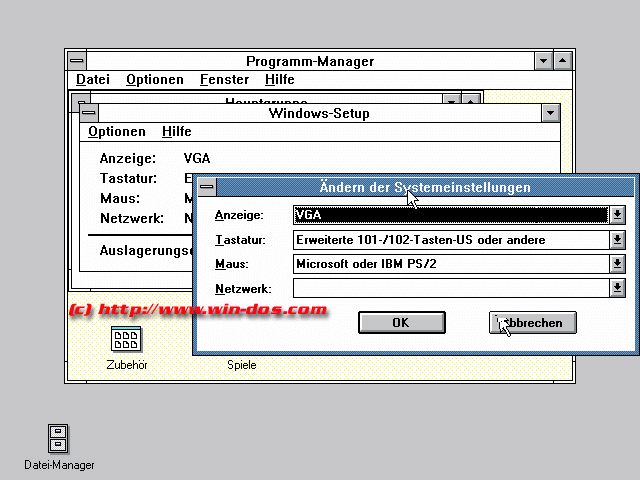640x480 pixels.
Task: Open the Fenster menu
Action: click(x=224, y=80)
